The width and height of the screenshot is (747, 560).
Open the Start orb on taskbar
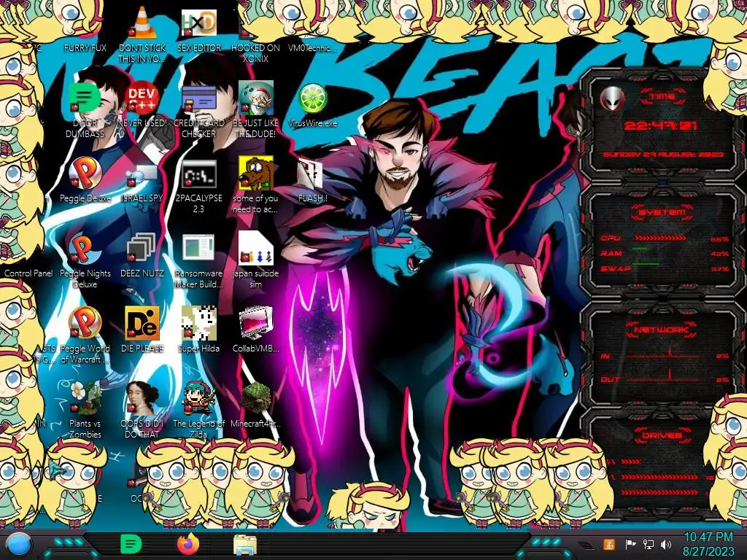[18, 545]
